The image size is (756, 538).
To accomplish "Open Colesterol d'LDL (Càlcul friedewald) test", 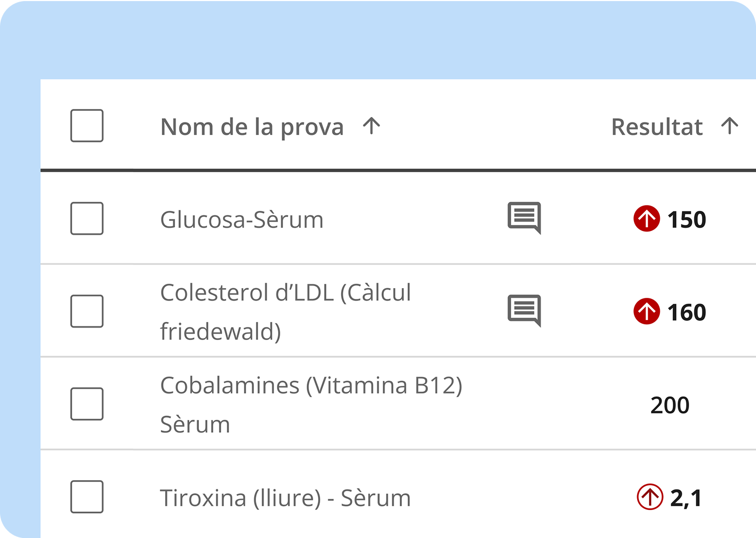I will [x=286, y=312].
